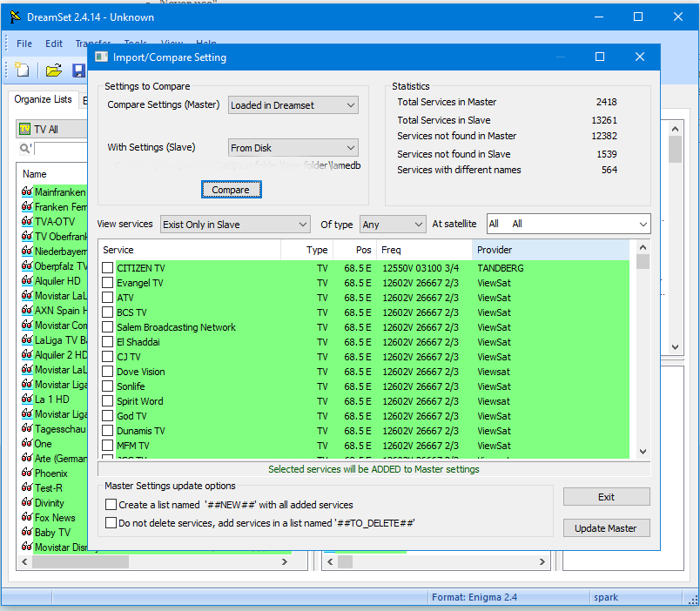The height and width of the screenshot is (611, 700).
Task: Click the Open folder toolbar icon
Action: (x=54, y=70)
